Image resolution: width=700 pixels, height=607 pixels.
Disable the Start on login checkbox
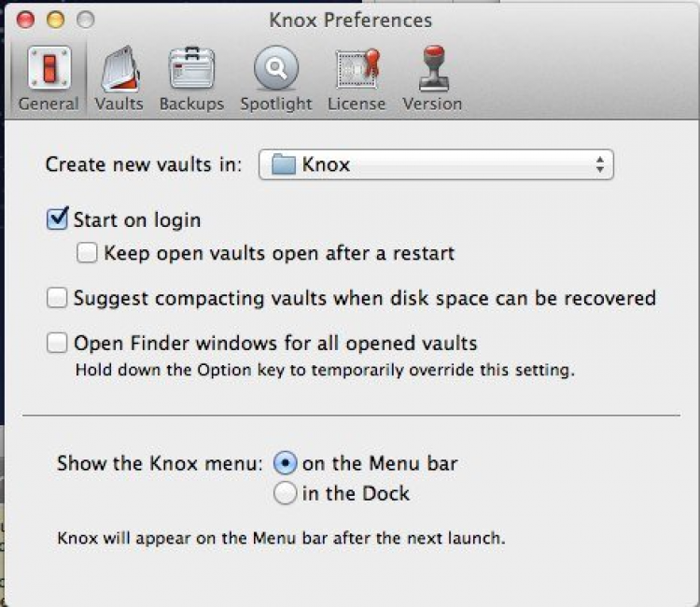58,220
